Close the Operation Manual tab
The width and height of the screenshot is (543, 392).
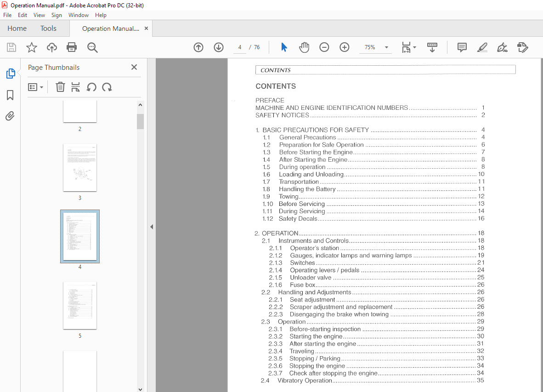coord(146,28)
